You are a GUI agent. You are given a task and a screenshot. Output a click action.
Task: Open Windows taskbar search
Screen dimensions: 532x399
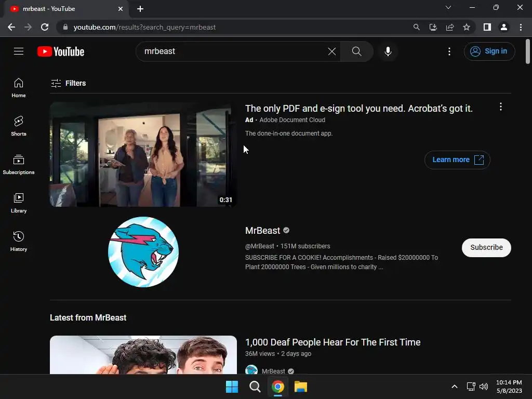pyautogui.click(x=255, y=387)
